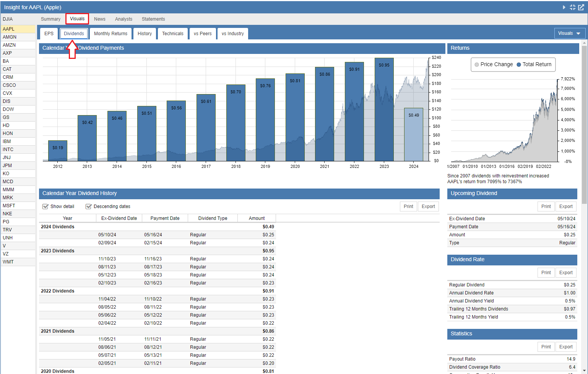
Task: Select DIS in the ticker list
Action: 18,101
